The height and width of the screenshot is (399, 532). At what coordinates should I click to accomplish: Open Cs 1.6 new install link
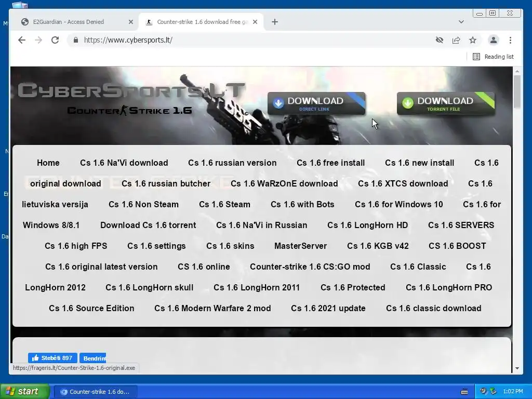click(419, 163)
